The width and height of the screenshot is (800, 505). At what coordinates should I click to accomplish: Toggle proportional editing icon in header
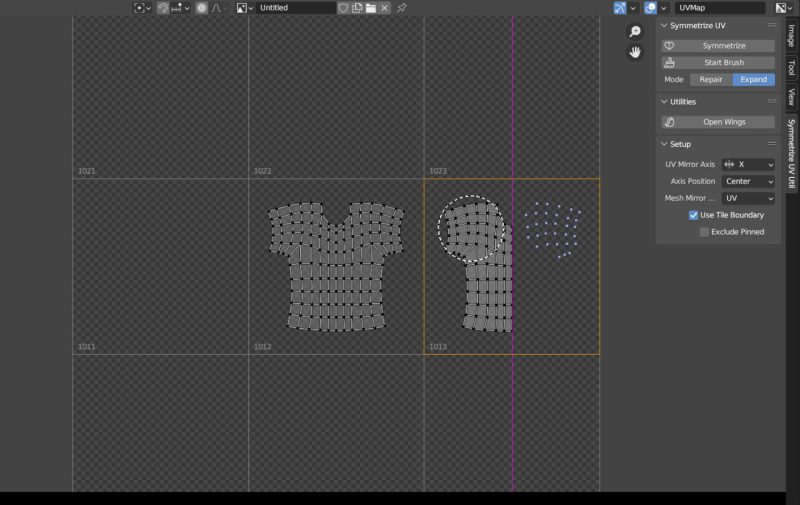(201, 8)
